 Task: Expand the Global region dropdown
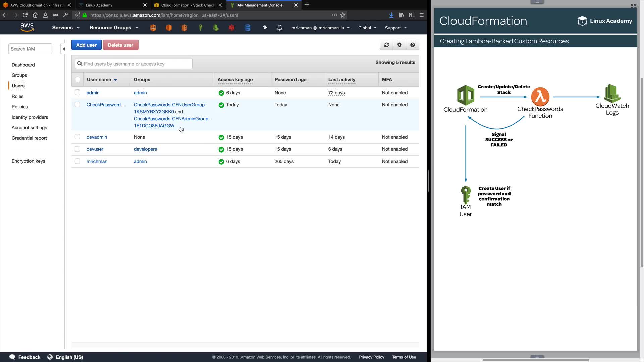click(367, 28)
